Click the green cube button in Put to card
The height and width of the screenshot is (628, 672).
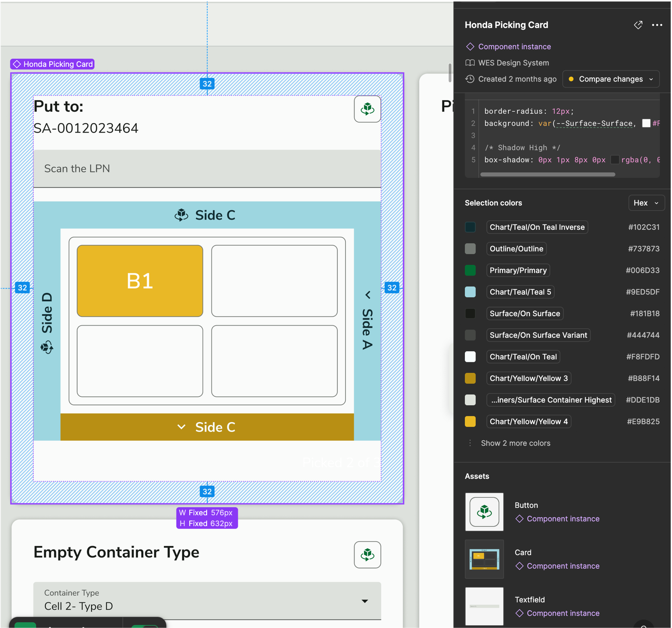(x=367, y=109)
